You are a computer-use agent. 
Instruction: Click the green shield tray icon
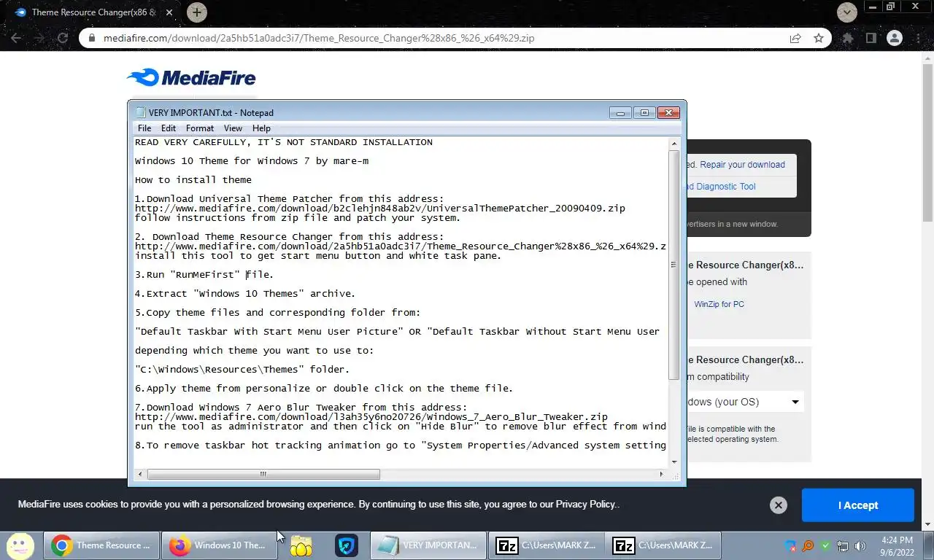coord(825,545)
